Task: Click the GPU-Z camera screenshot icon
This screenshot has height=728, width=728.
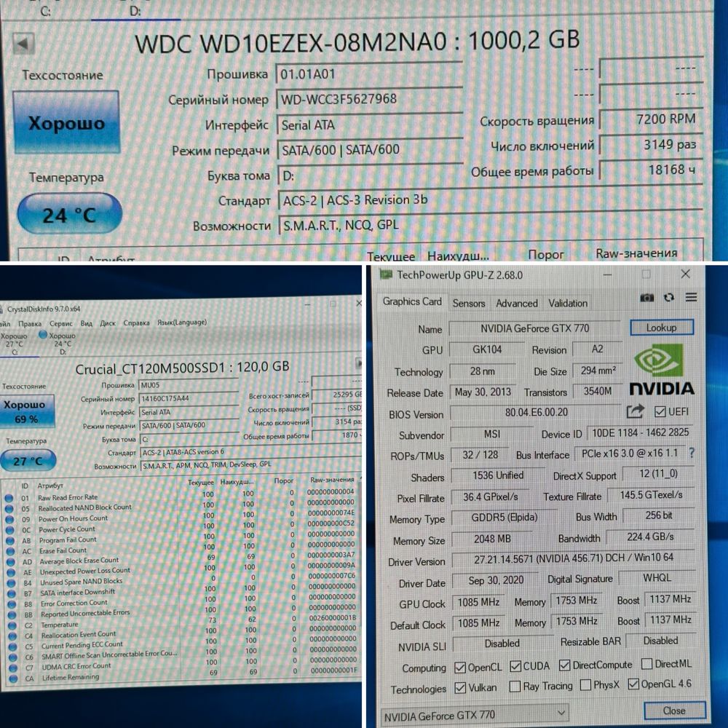Action: coord(646,298)
